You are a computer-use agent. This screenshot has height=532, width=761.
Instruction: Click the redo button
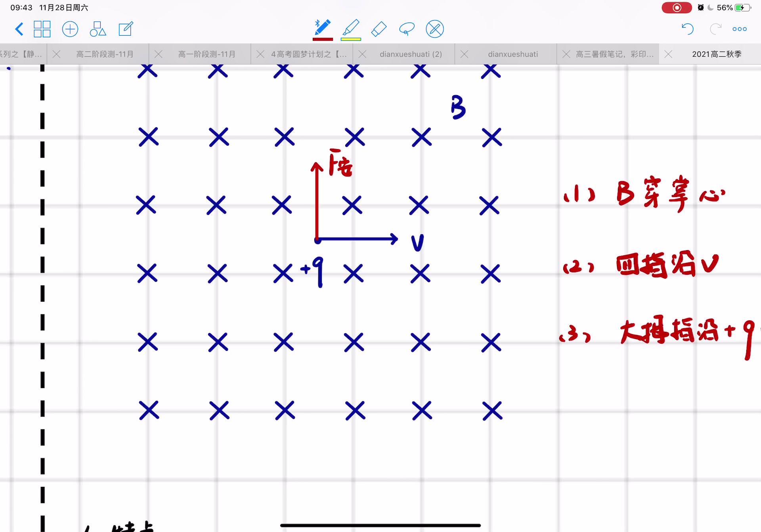coord(716,29)
